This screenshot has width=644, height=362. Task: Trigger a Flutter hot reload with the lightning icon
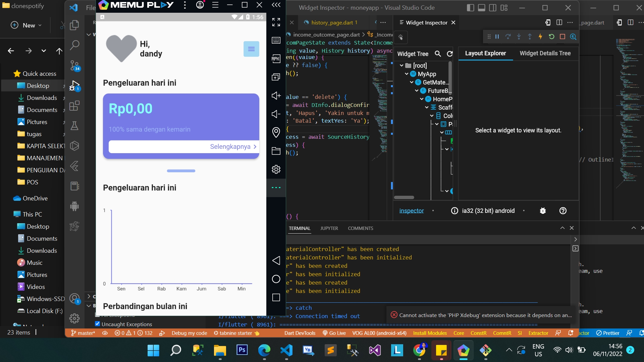[540, 37]
